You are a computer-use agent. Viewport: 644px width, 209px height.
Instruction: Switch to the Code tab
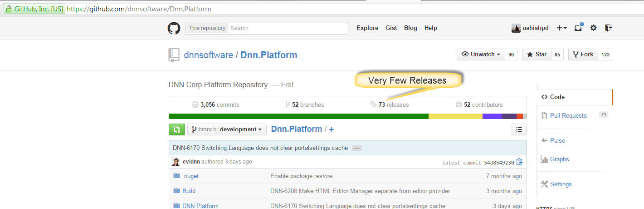(575, 97)
